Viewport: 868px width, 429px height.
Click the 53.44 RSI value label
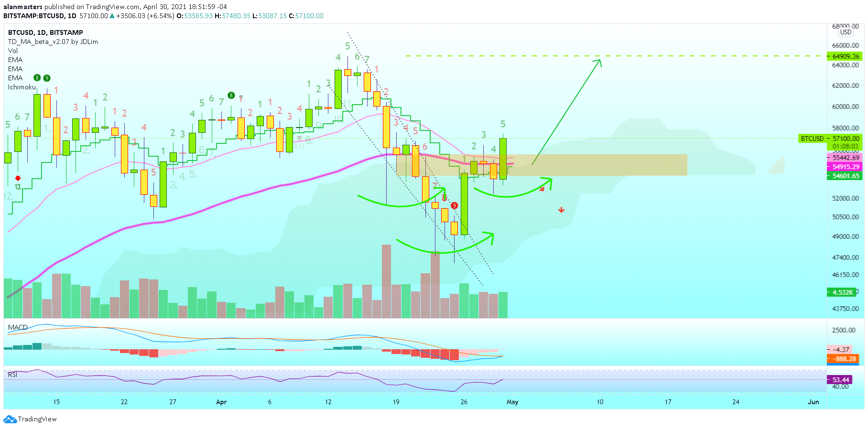[x=840, y=380]
